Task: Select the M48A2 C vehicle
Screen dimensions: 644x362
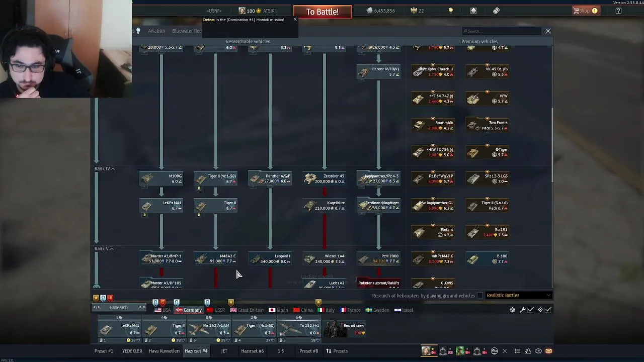Action: 216,258
